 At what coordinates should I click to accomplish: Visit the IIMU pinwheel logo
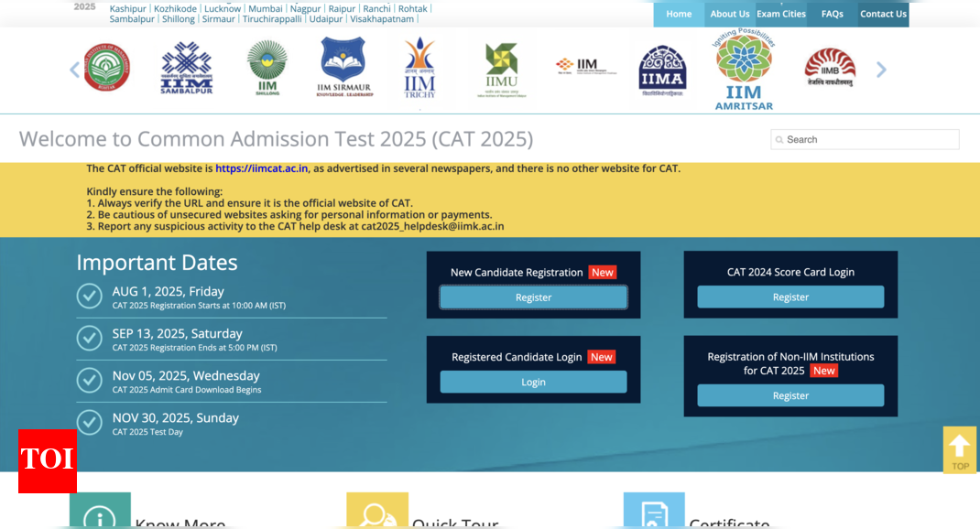tap(501, 70)
